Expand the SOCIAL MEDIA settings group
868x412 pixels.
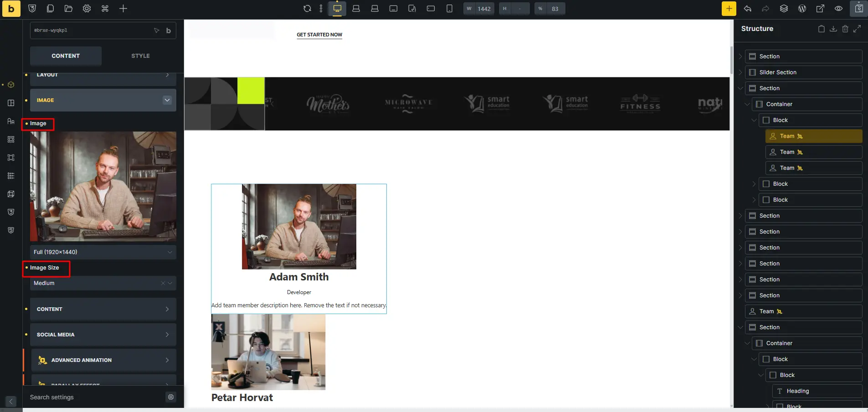[103, 335]
